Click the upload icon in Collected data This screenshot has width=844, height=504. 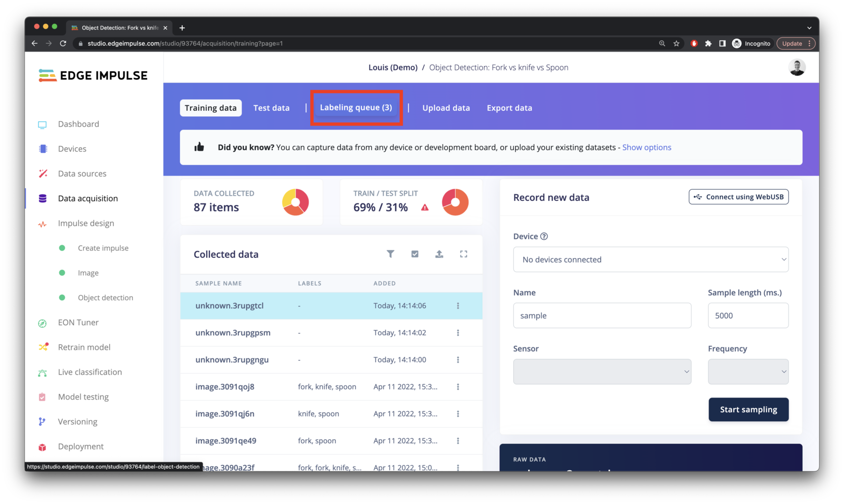439,254
